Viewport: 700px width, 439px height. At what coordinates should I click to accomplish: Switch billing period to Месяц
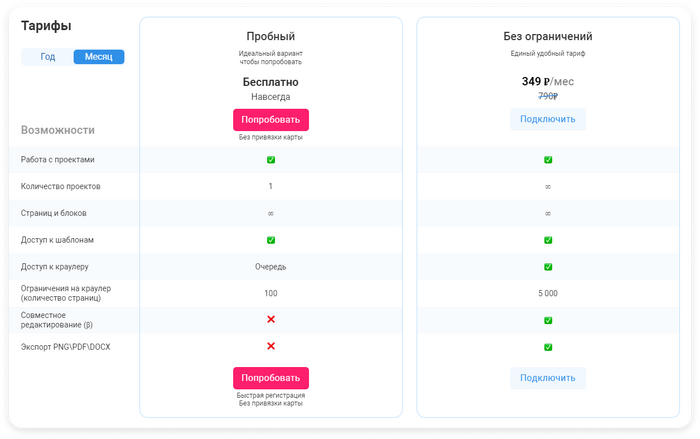[x=99, y=57]
